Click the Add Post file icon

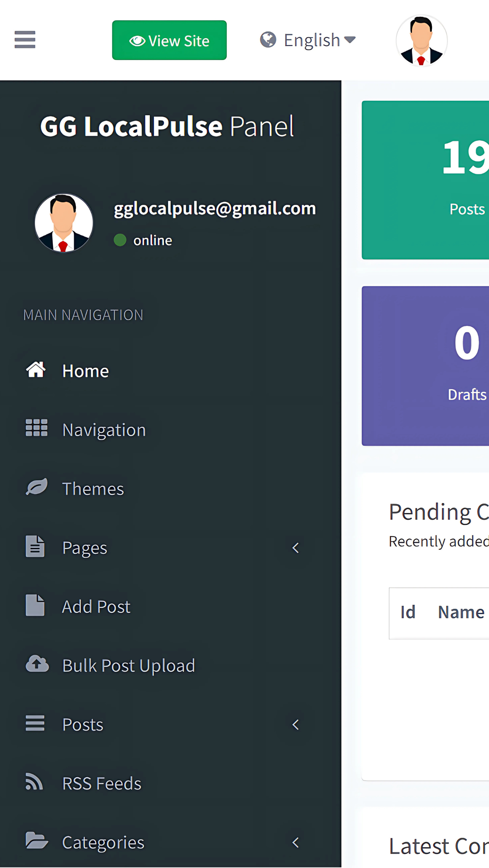click(35, 605)
